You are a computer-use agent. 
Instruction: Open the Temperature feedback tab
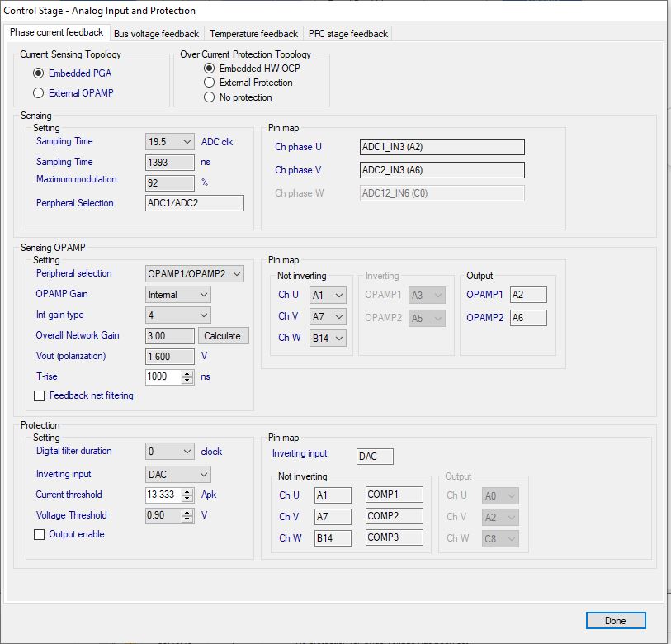click(253, 34)
